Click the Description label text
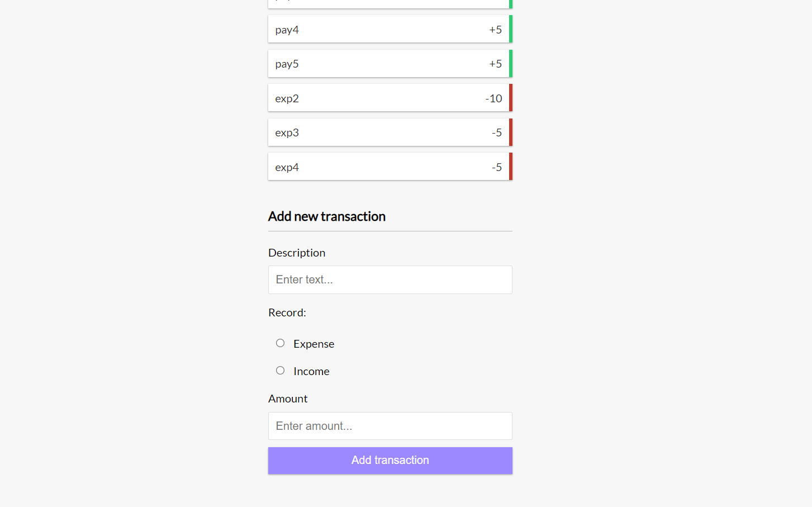 coord(297,253)
